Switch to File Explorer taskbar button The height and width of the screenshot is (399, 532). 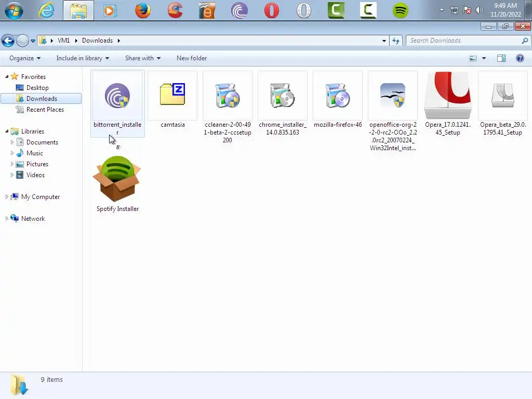78,10
